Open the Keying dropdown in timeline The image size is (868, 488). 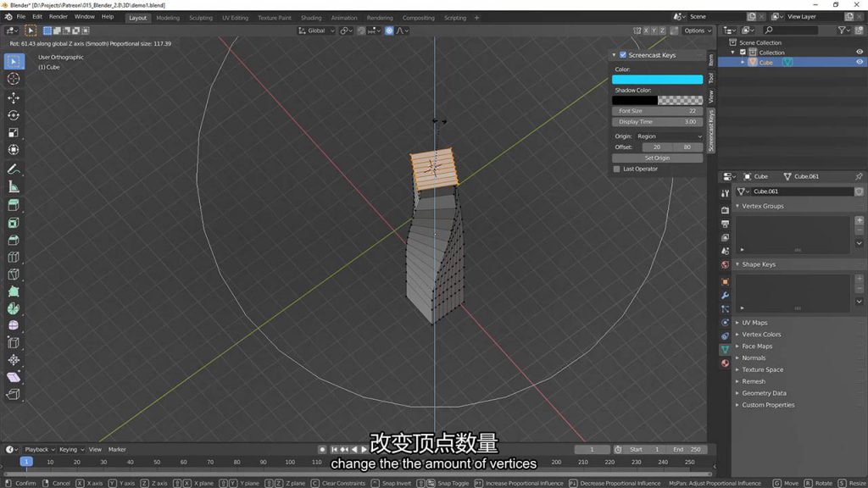click(71, 450)
